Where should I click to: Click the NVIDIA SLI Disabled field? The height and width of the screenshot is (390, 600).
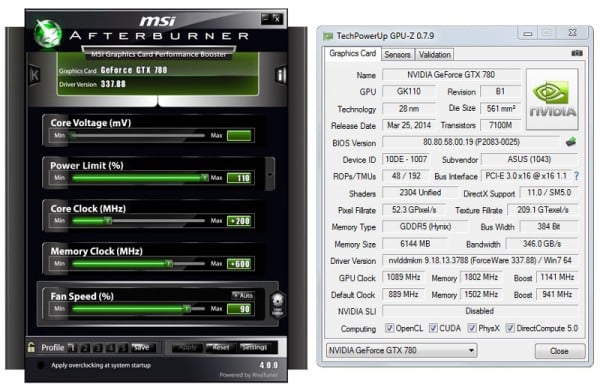pyautogui.click(x=480, y=311)
